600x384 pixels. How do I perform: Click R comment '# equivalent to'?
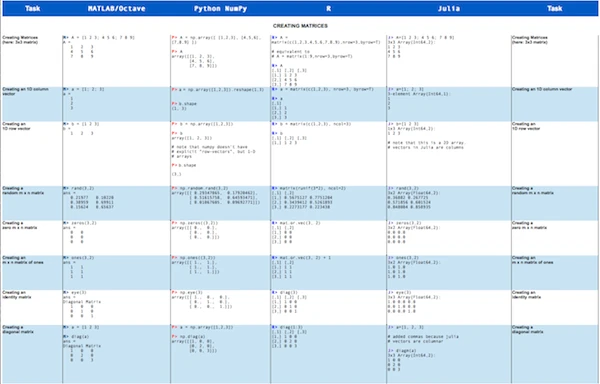coord(291,51)
